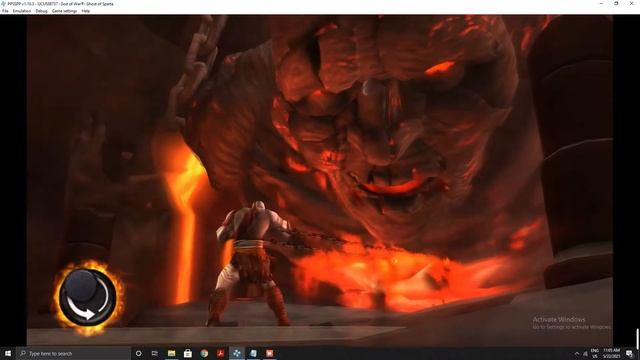Viewport: 640px width, 360px height.
Task: Open Adobe Acrobat from the taskbar
Action: [220, 353]
